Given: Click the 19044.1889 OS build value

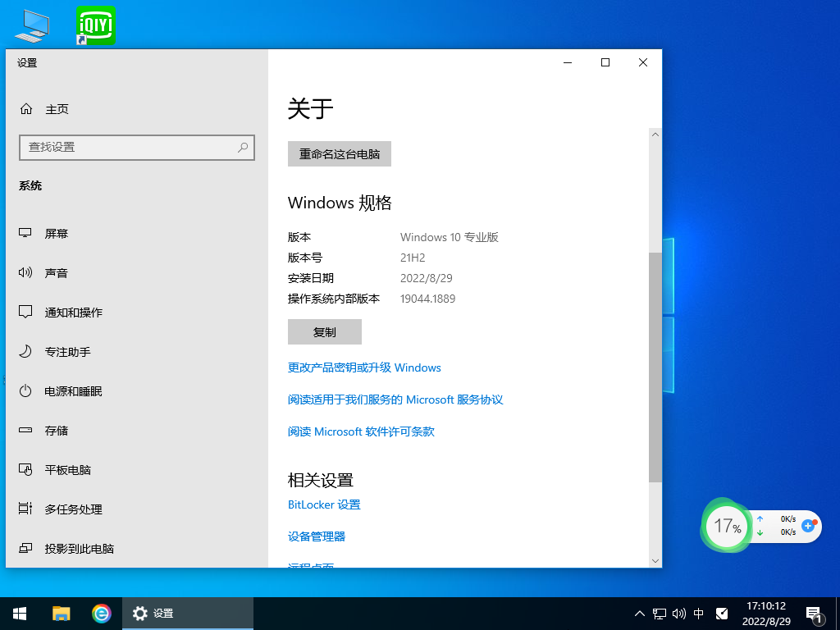Looking at the screenshot, I should [x=427, y=299].
